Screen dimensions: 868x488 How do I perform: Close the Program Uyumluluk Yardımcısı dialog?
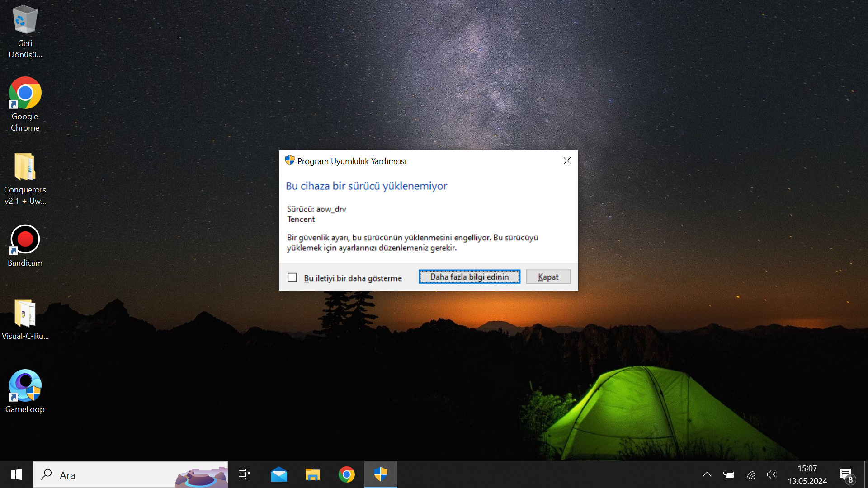[567, 161]
